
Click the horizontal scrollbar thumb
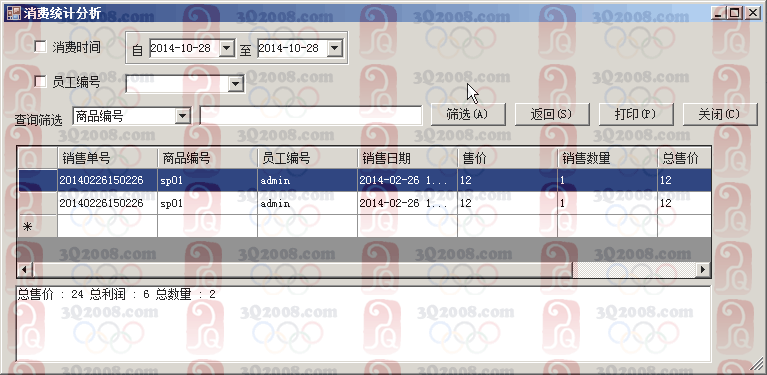(x=302, y=269)
